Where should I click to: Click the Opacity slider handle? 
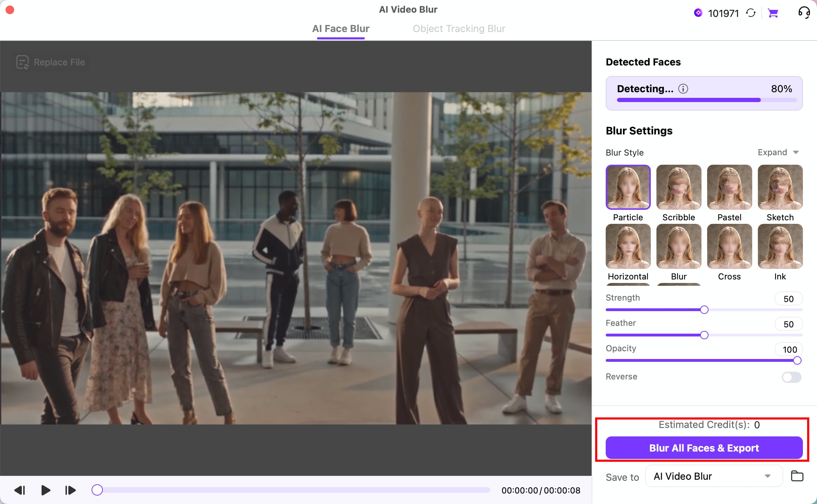(x=797, y=360)
